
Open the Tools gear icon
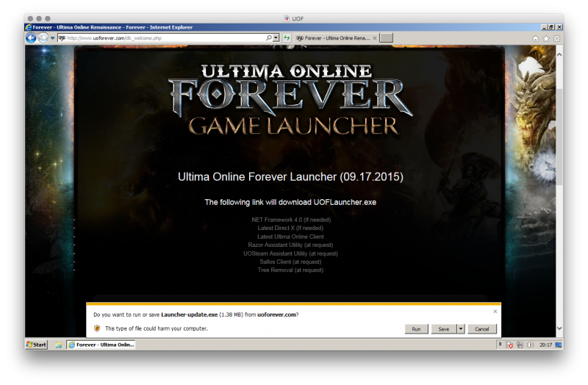pos(556,39)
